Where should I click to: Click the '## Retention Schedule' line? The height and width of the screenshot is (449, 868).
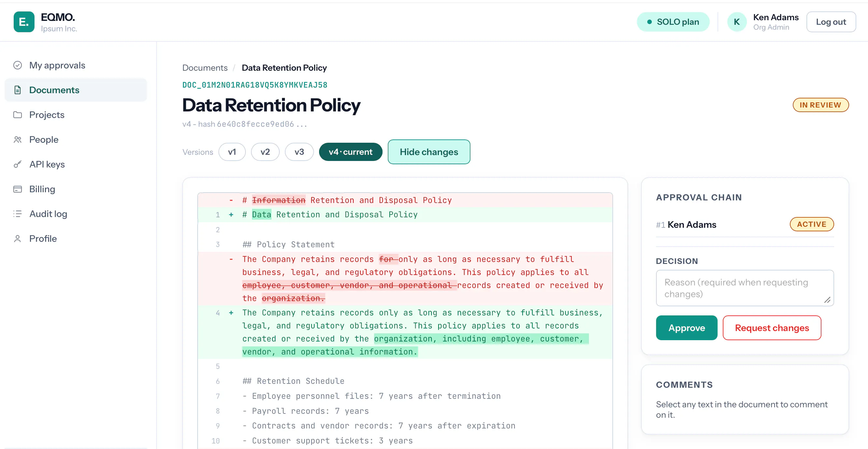(405, 381)
